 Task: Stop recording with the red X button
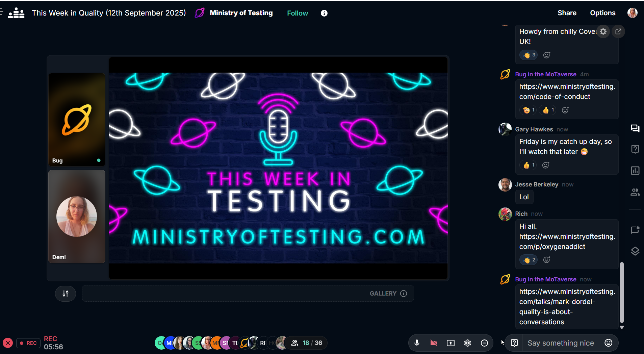click(8, 343)
